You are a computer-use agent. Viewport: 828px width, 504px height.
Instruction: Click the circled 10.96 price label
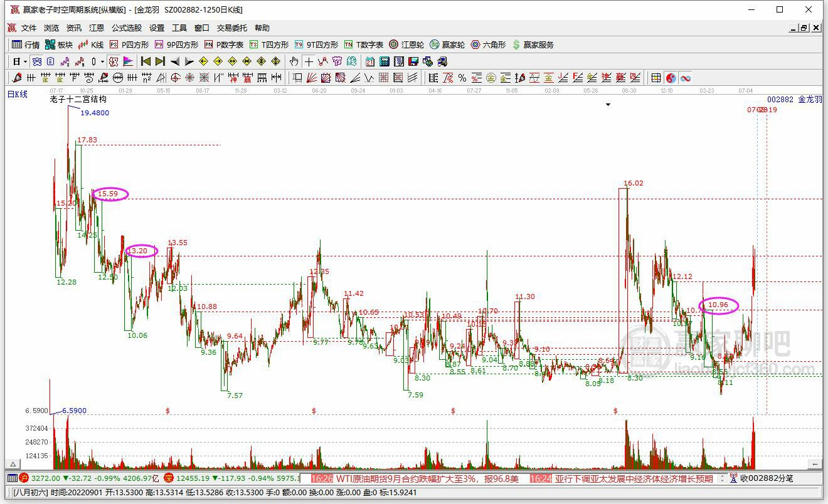(x=718, y=306)
